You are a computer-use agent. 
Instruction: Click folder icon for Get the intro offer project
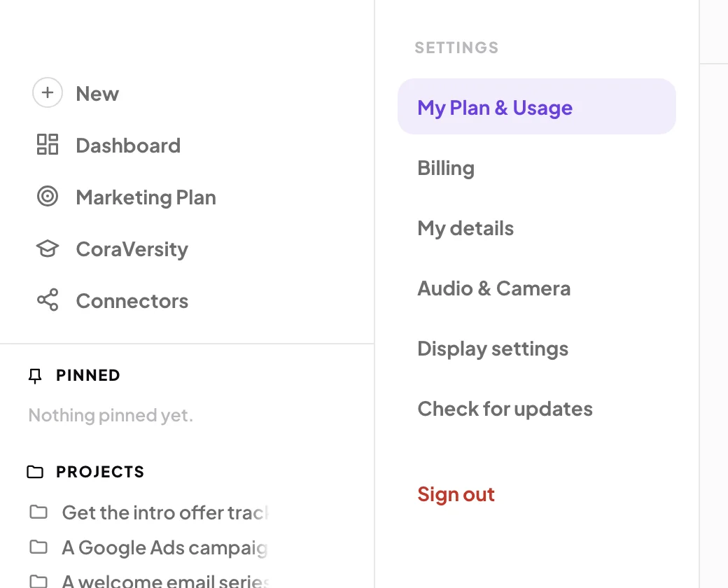coord(38,512)
